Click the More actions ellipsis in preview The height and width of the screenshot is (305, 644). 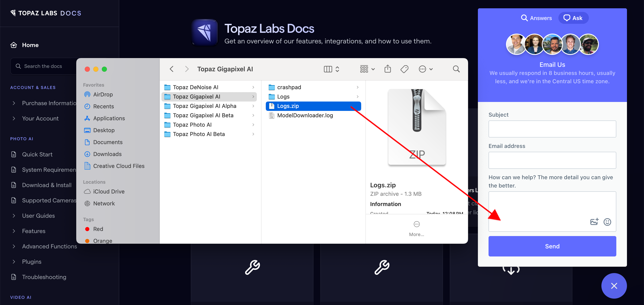(x=417, y=224)
